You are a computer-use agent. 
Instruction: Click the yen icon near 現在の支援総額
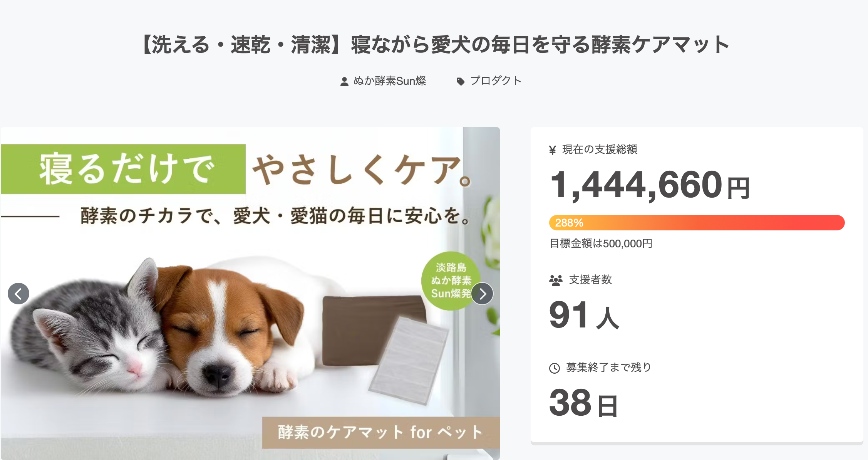click(x=553, y=150)
